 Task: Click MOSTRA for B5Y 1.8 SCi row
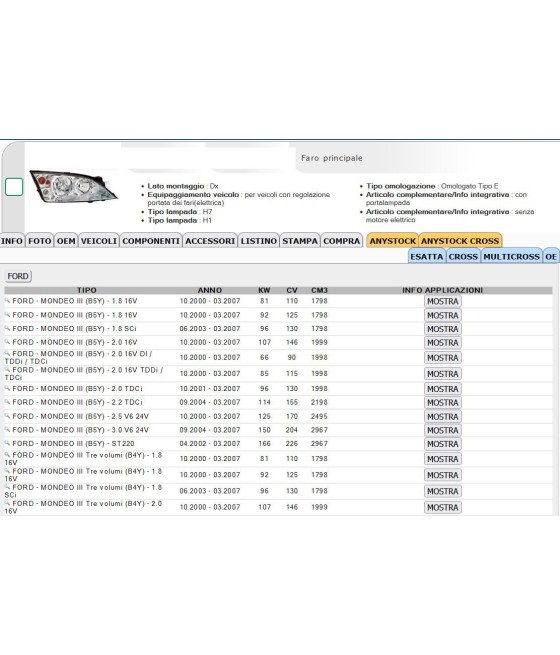(443, 329)
